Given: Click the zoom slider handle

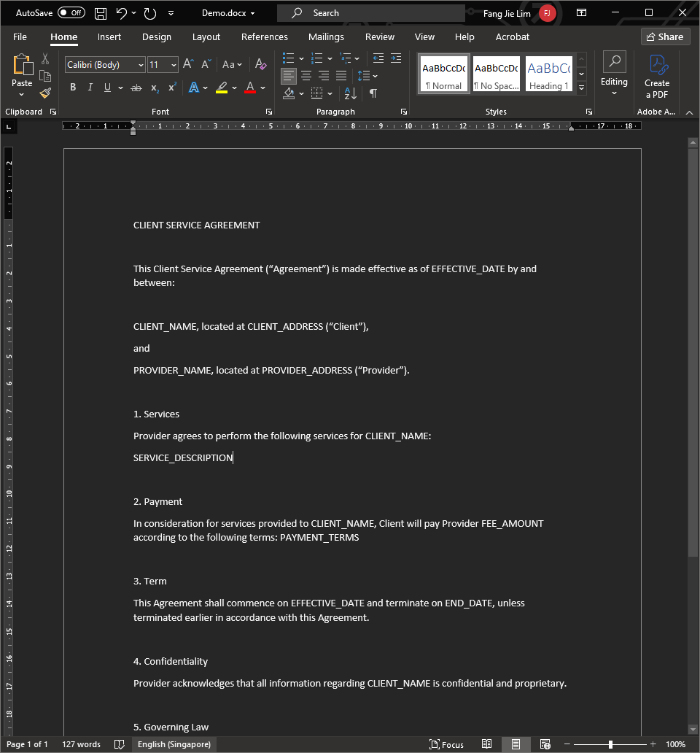Looking at the screenshot, I should point(610,744).
